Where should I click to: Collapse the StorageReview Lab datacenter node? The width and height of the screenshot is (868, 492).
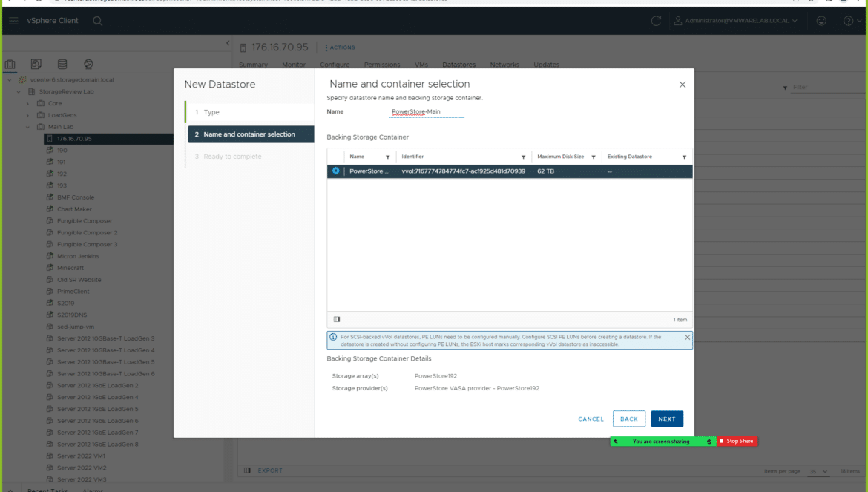click(x=19, y=92)
